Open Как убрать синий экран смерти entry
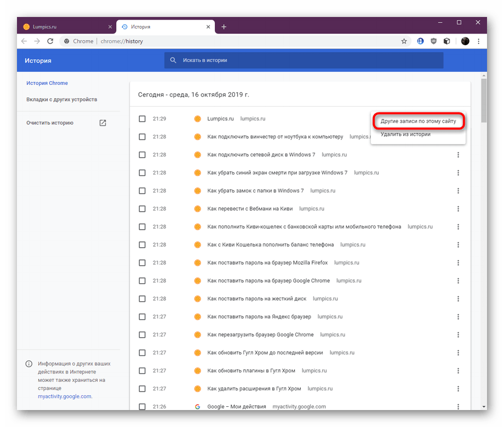 pyautogui.click(x=277, y=172)
